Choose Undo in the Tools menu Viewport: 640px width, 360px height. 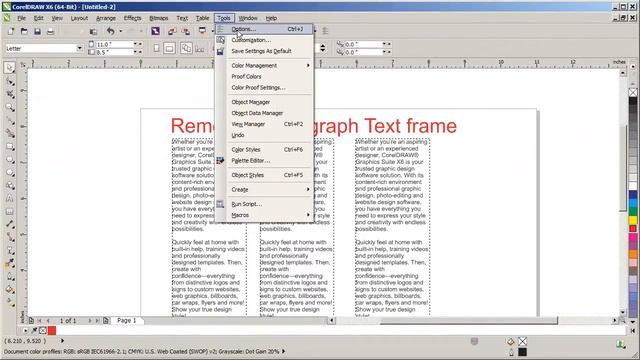265,135
